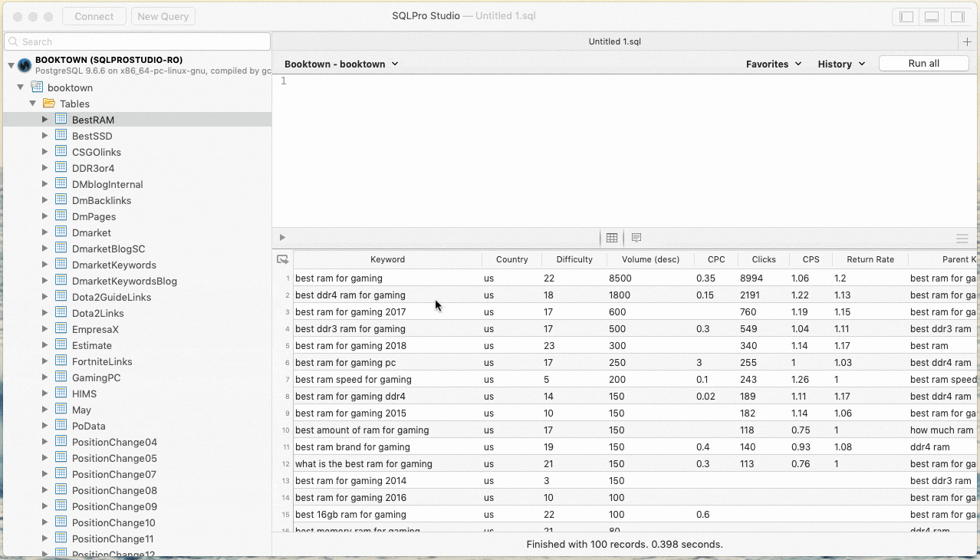Click the DmPages table icon
This screenshot has height=560, width=980.
pyautogui.click(x=61, y=216)
